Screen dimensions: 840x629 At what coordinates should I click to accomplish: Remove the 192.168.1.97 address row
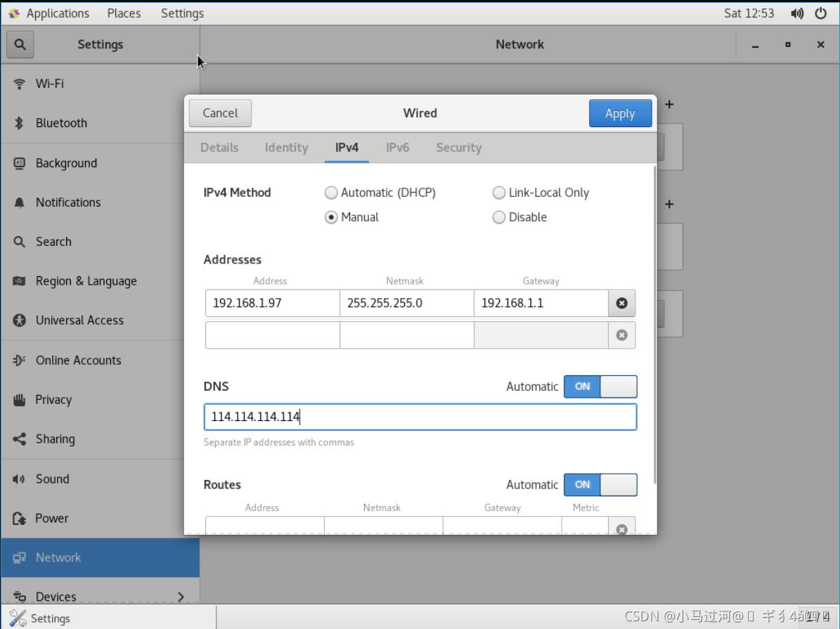tap(621, 304)
